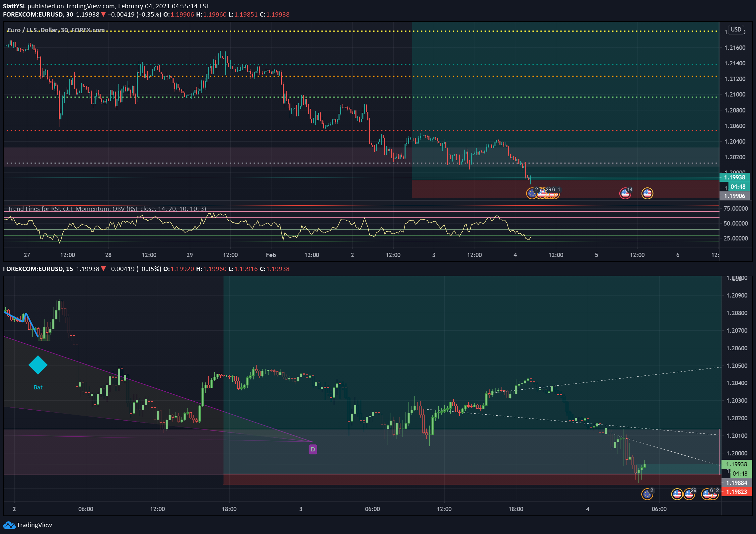This screenshot has height=534, width=756.
Task: Click the US flag event icon without a badge on the upper chart
Action: 647,193
